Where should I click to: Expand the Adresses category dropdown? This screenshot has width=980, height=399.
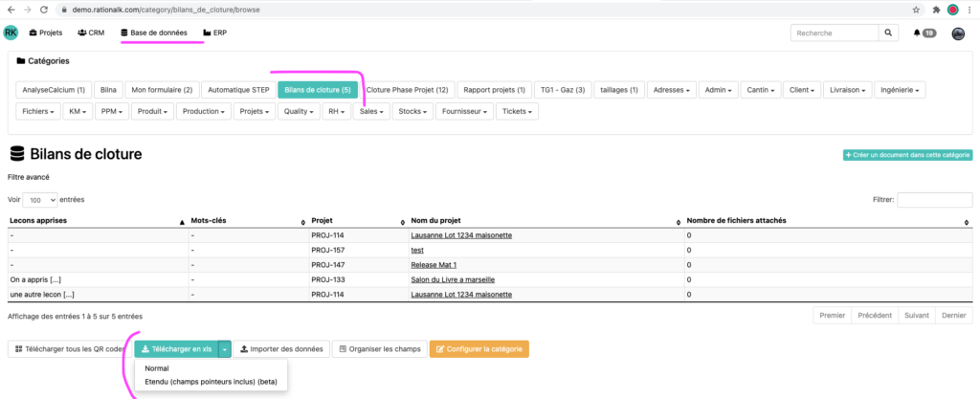(x=670, y=90)
